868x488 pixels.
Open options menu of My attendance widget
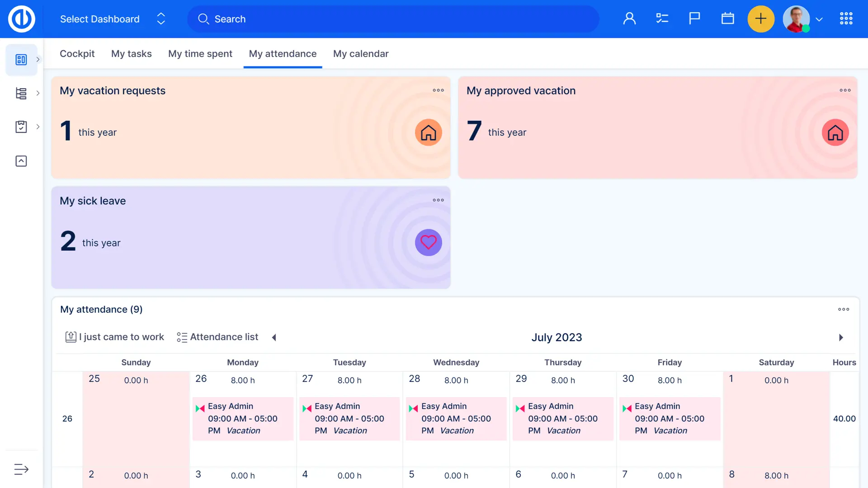tap(843, 309)
